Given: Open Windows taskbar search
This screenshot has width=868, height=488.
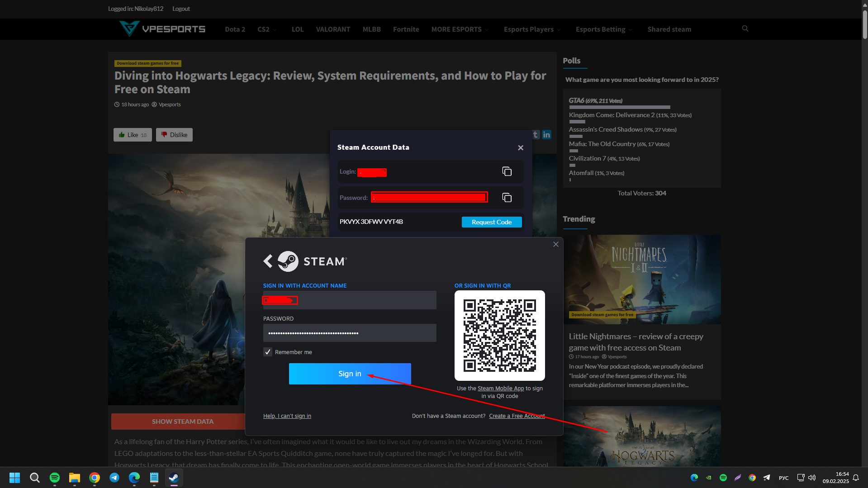Looking at the screenshot, I should coord(34,478).
